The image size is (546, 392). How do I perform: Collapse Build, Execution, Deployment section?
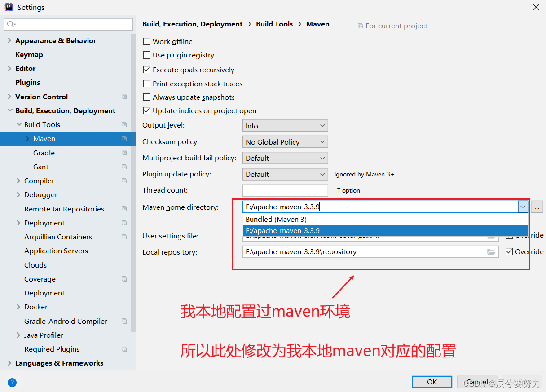tap(9, 110)
